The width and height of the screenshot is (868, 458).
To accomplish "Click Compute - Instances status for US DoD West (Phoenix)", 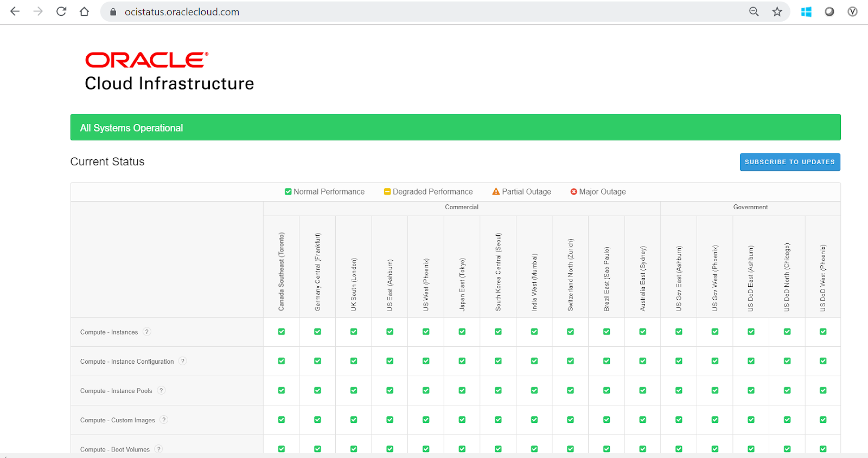I will pyautogui.click(x=823, y=332).
